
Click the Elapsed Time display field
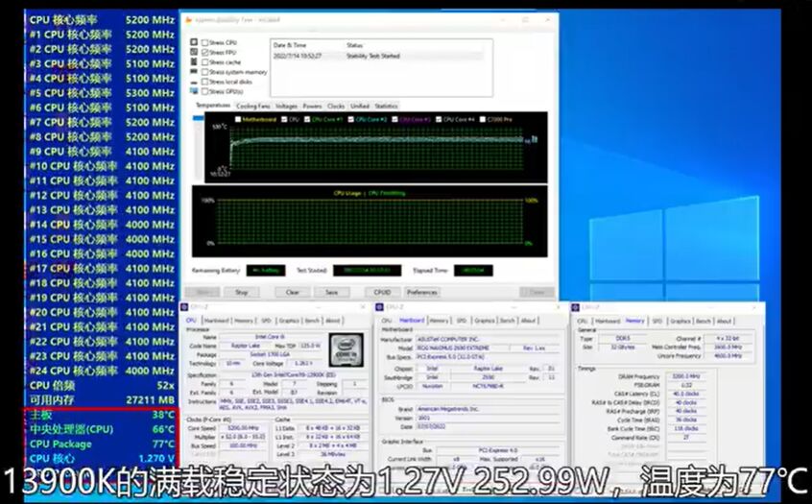(473, 271)
